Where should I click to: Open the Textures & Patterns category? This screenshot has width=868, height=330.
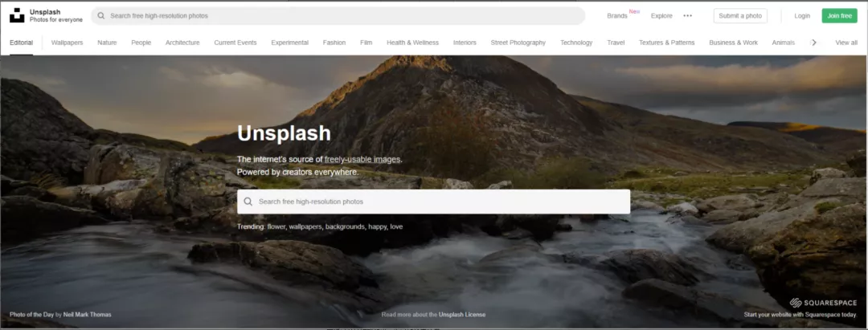[x=666, y=43]
